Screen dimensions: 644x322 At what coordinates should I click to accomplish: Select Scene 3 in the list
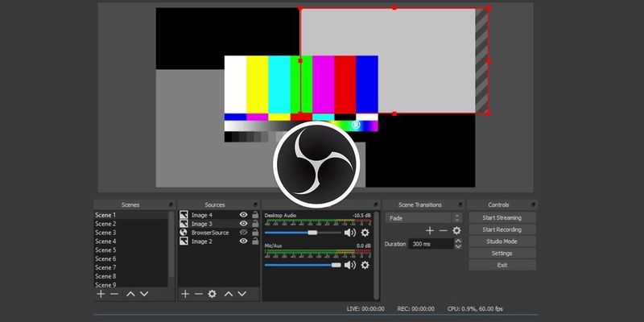pyautogui.click(x=130, y=233)
